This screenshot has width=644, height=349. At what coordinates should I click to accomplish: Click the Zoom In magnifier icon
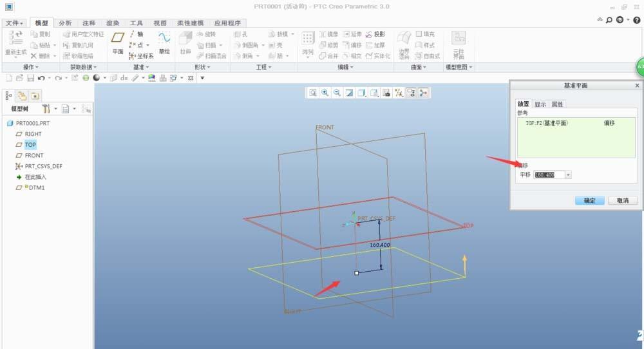click(325, 93)
